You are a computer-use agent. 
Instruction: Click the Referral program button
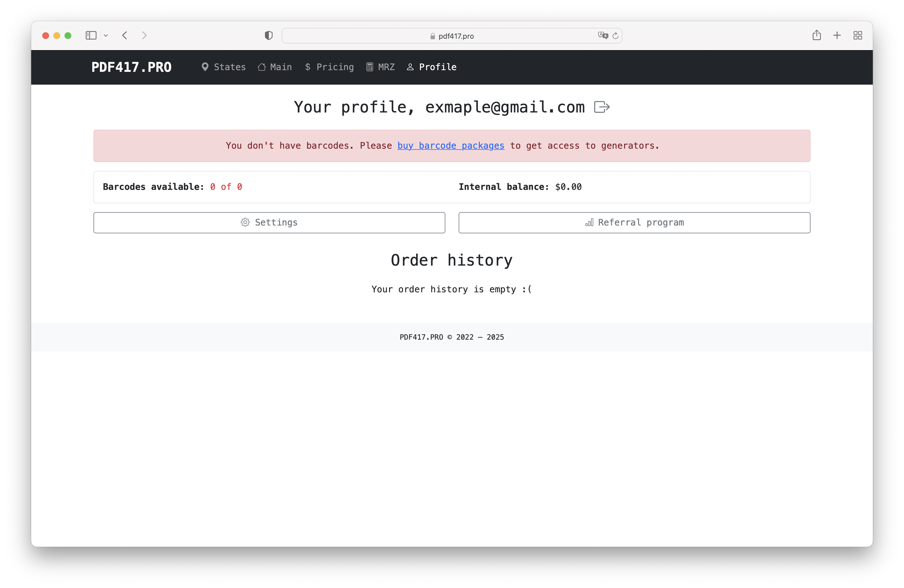pos(634,223)
